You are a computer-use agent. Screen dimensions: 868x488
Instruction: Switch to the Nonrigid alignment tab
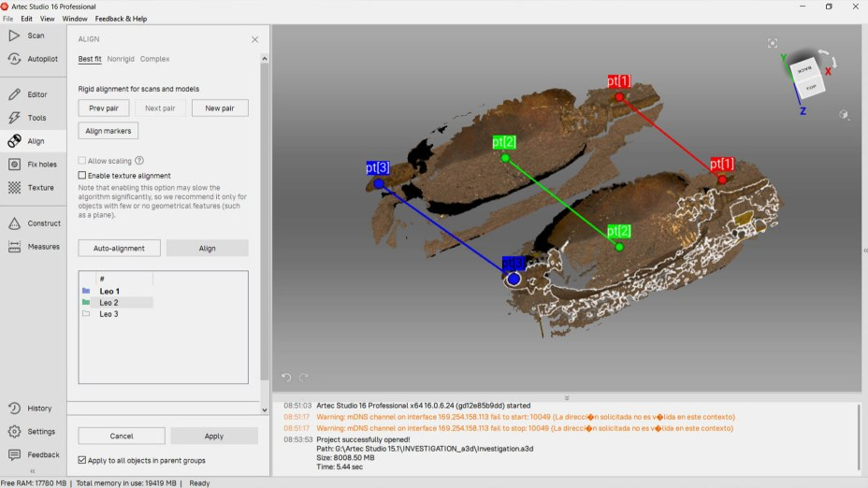click(121, 59)
